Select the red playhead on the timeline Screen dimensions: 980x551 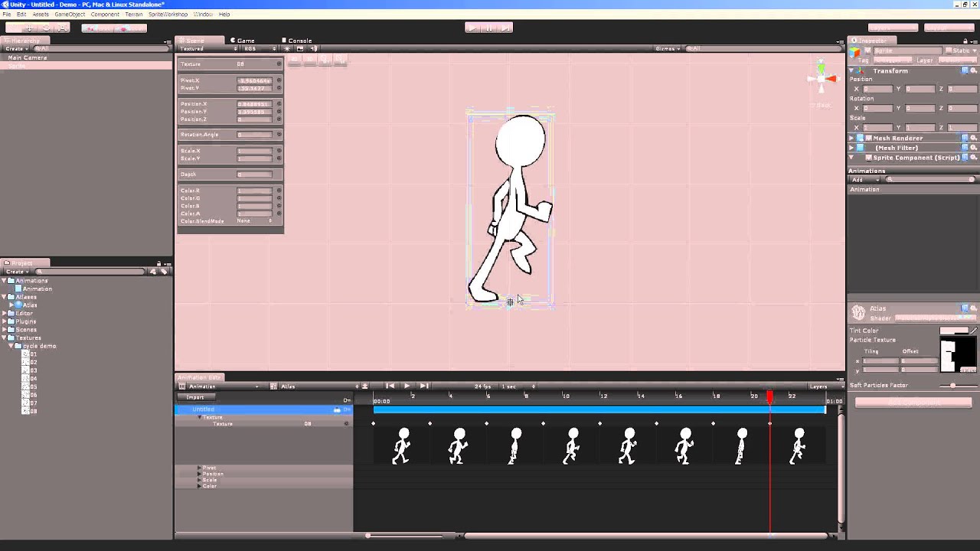click(770, 397)
